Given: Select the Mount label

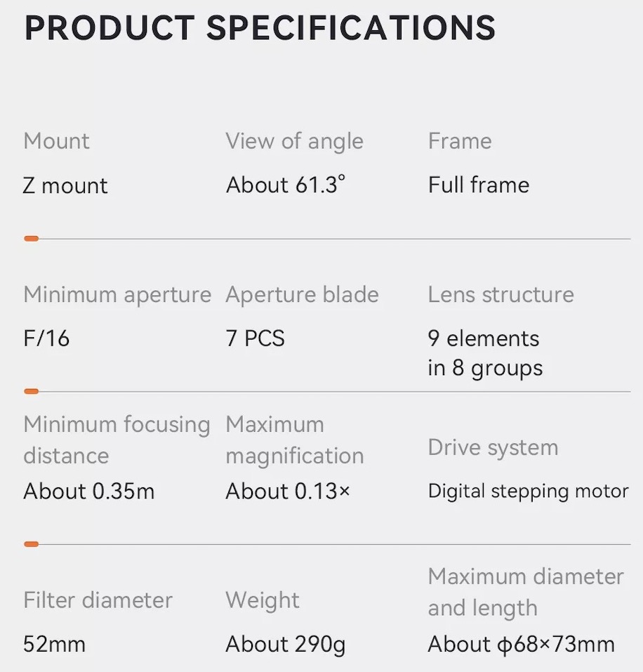Looking at the screenshot, I should tap(56, 141).
